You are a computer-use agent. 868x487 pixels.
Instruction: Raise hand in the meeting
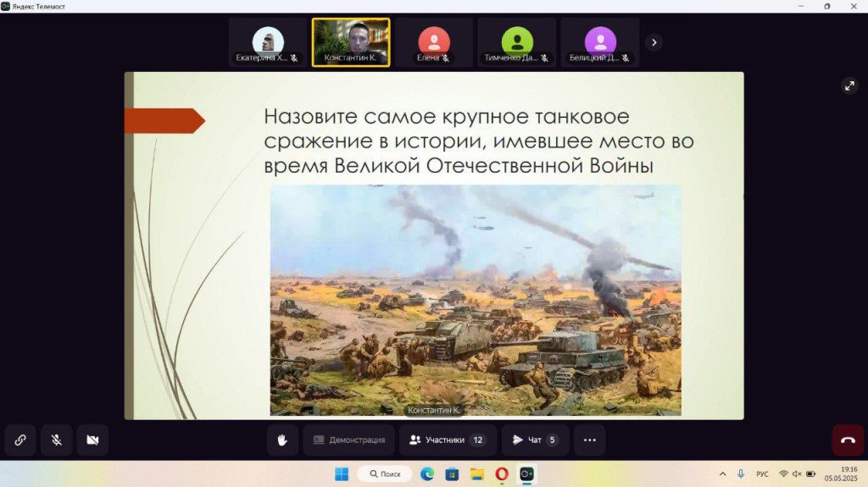click(x=282, y=440)
